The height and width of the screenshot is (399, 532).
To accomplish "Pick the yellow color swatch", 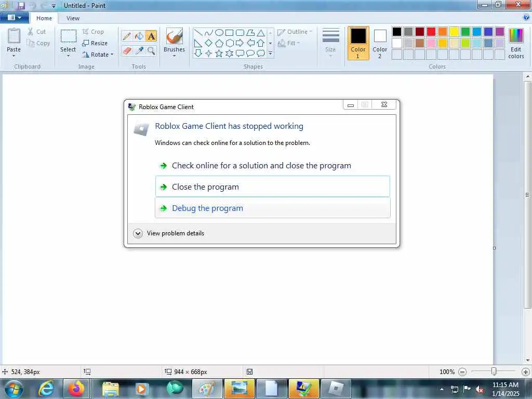I will [x=454, y=32].
